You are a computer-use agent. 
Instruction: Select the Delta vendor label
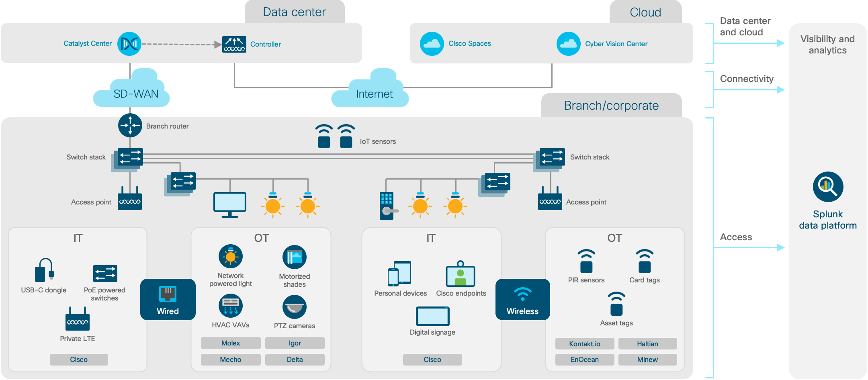pos(295,360)
